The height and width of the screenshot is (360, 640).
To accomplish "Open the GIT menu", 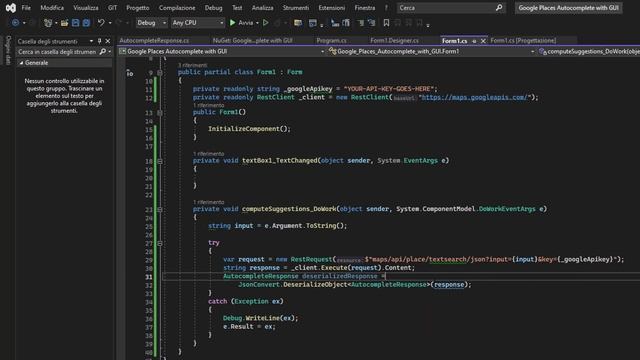I will 112,8.
